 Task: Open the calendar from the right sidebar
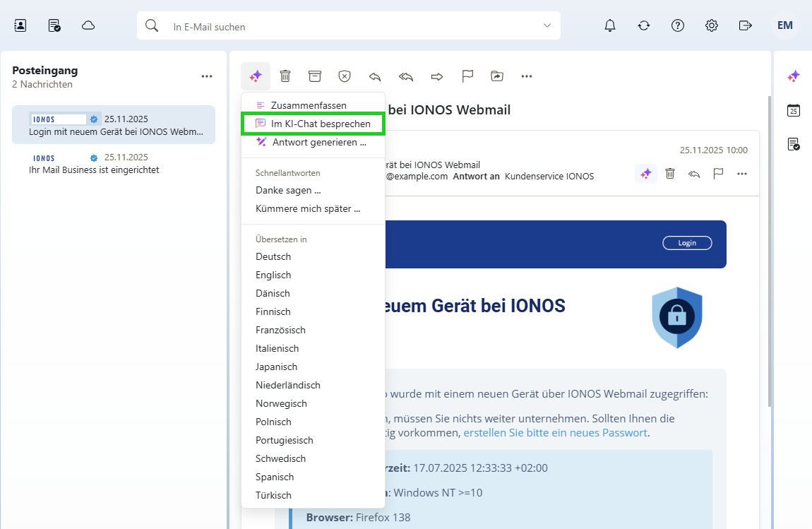coord(794,110)
